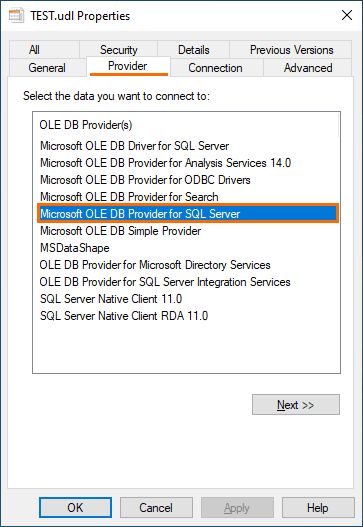
Task: Click the greyed-out Apply button
Action: 237,508
